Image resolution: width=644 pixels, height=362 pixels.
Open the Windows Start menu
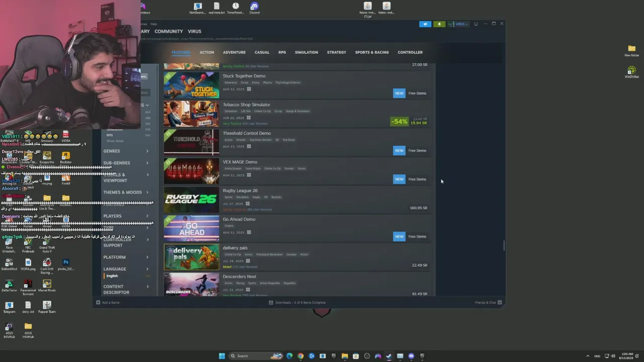(222, 356)
